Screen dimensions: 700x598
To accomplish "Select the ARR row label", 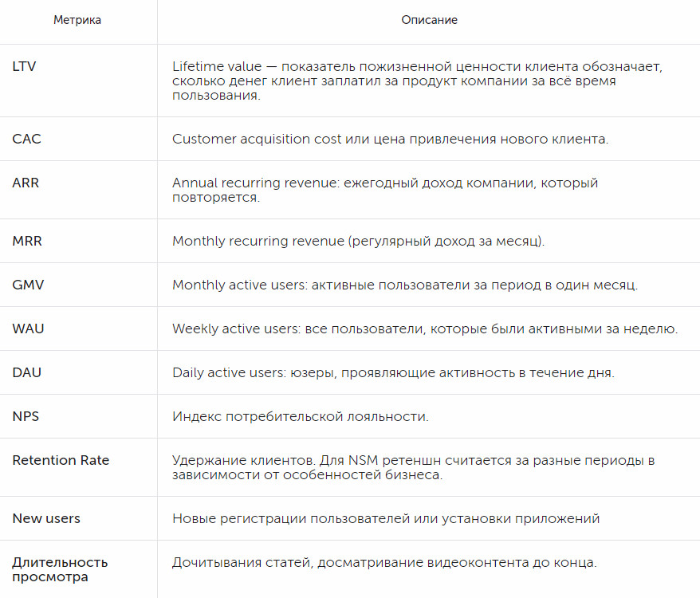I will coord(26,183).
